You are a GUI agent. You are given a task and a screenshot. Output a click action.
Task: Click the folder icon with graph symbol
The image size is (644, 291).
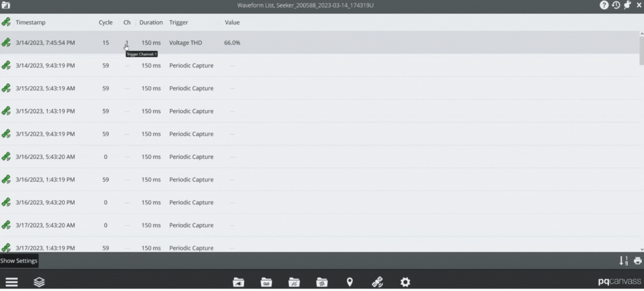click(x=294, y=282)
